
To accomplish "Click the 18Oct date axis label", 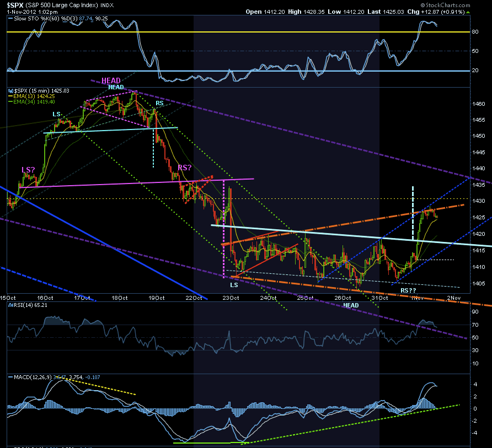I will (120, 298).
